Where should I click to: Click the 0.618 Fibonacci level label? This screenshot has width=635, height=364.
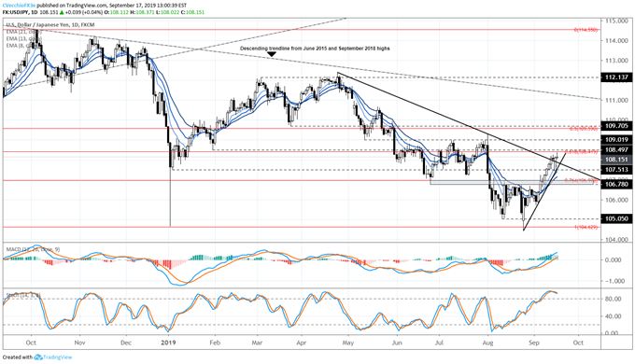(x=582, y=152)
